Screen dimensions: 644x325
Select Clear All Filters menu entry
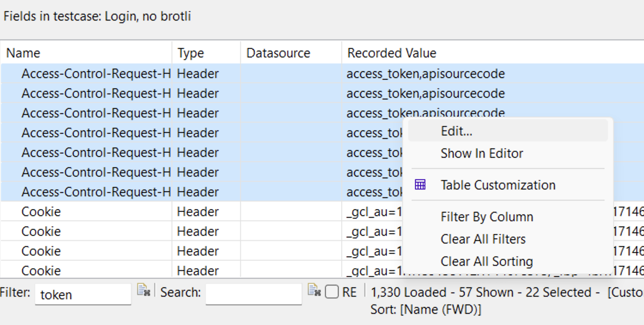click(508, 239)
